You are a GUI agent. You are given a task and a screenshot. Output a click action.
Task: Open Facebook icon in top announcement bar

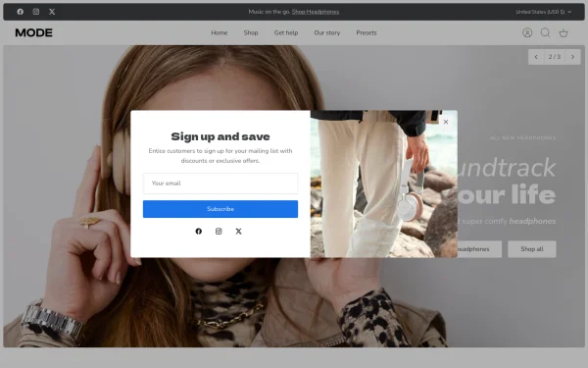pos(21,12)
